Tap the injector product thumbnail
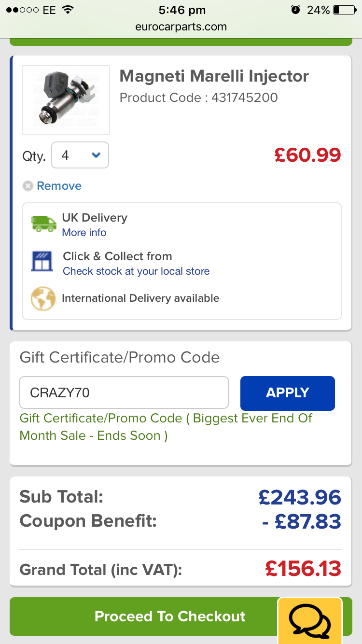Screen dimensions: 362x644 pos(66,100)
